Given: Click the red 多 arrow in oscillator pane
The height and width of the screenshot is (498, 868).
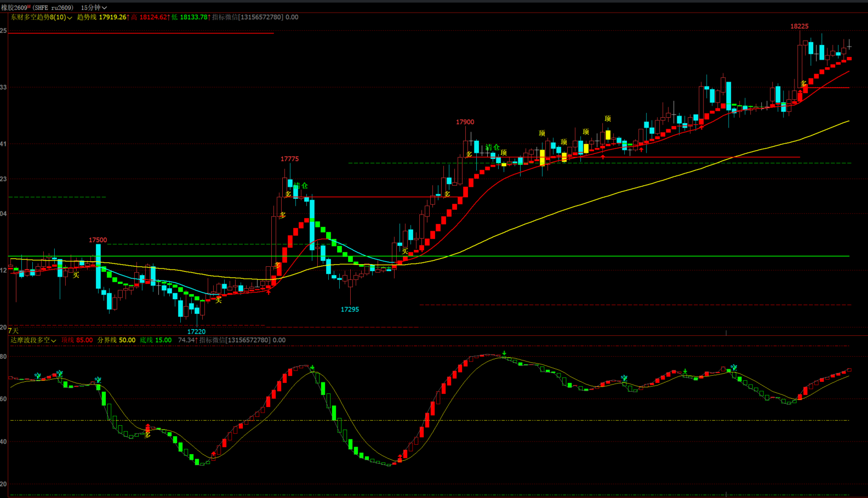Looking at the screenshot, I should pyautogui.click(x=147, y=430).
